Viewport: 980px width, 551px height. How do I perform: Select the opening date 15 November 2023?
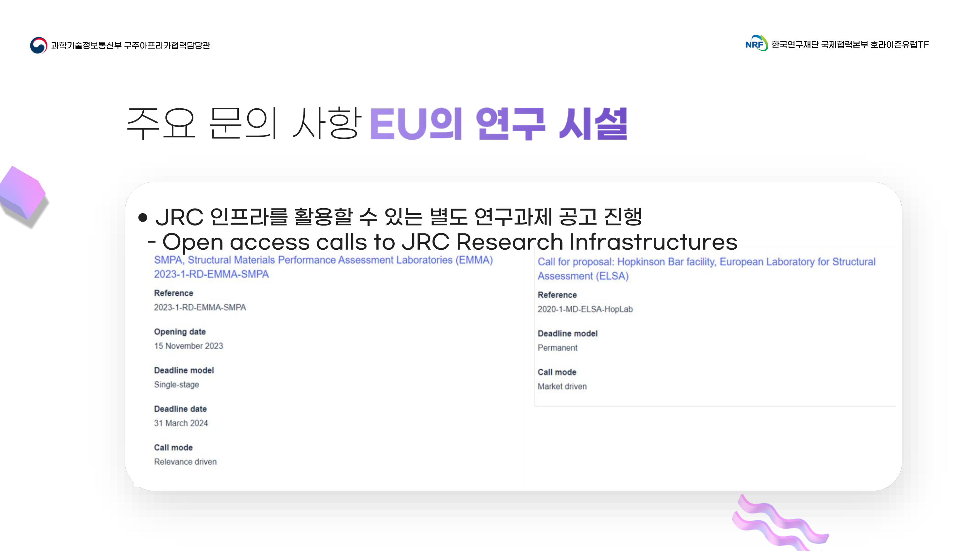coord(189,346)
